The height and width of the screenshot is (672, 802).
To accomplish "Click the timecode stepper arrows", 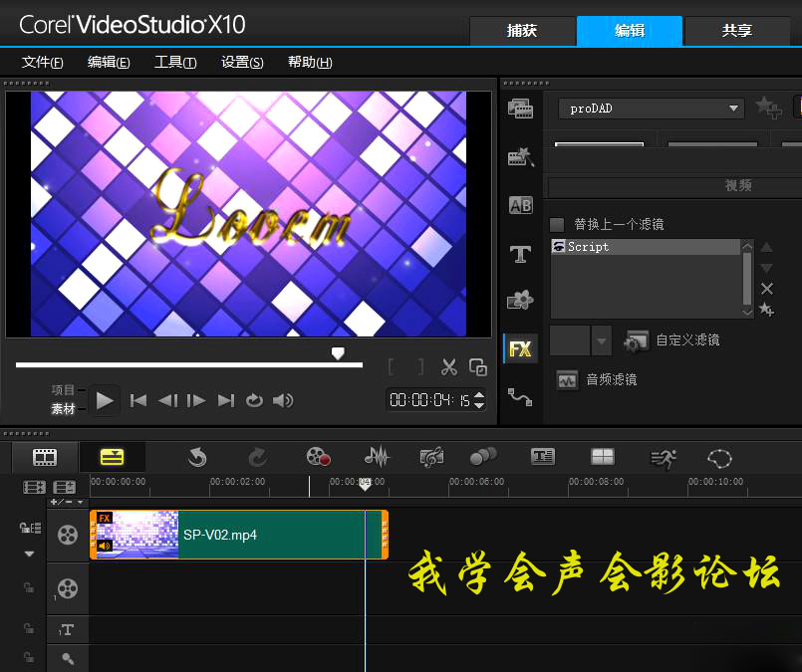I will click(x=479, y=399).
